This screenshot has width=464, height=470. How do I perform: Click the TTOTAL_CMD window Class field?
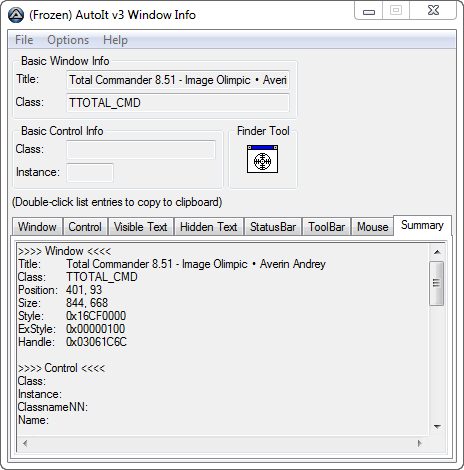[x=178, y=103]
